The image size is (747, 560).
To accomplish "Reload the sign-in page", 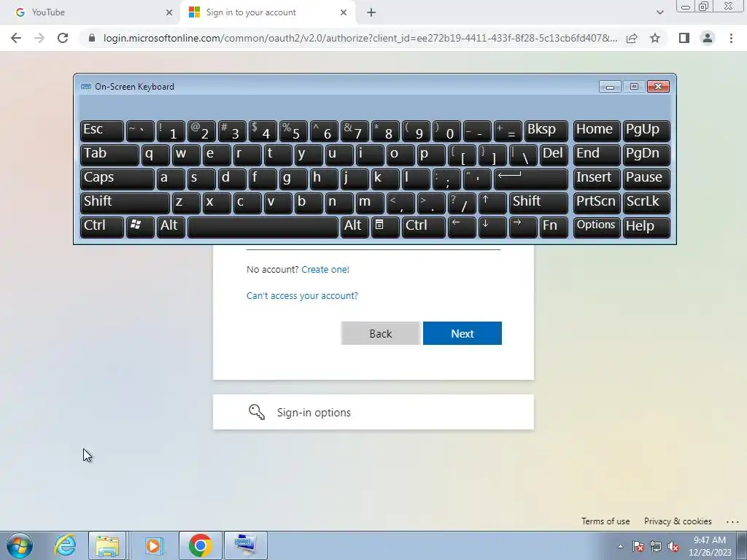I will click(x=63, y=38).
